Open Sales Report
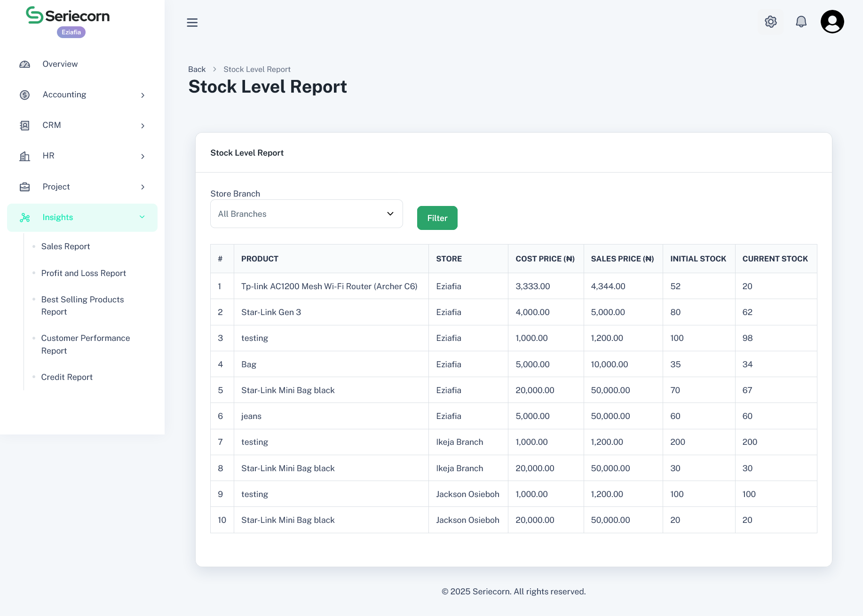 [65, 246]
